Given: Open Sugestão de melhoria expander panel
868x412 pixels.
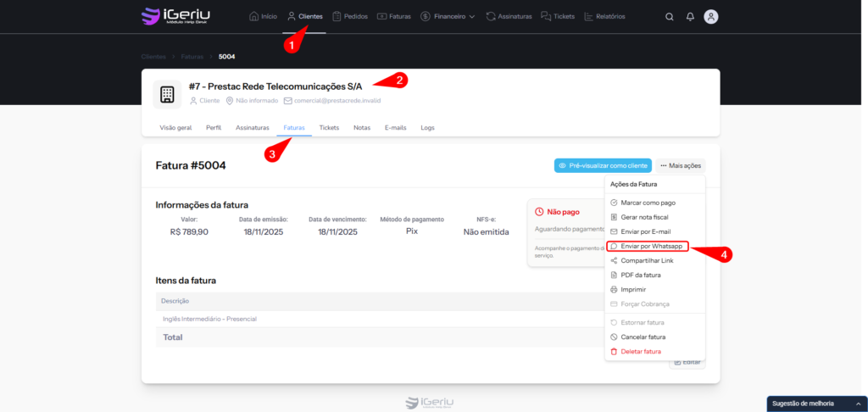Looking at the screenshot, I should pyautogui.click(x=815, y=404).
